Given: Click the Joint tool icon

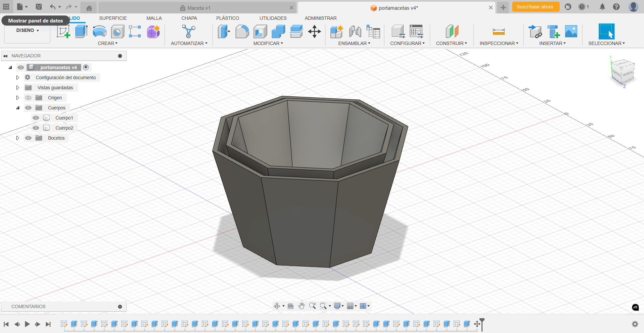Looking at the screenshot, I should tap(355, 32).
